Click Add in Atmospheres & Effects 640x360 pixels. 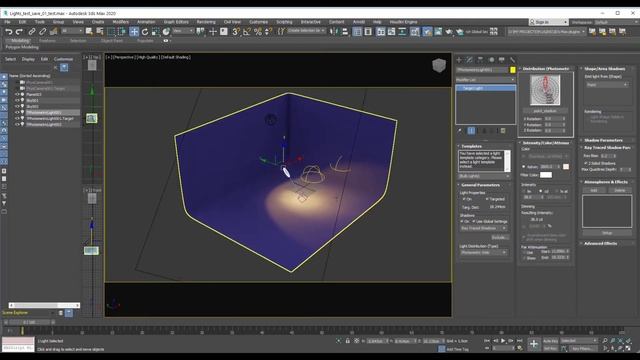[594, 190]
